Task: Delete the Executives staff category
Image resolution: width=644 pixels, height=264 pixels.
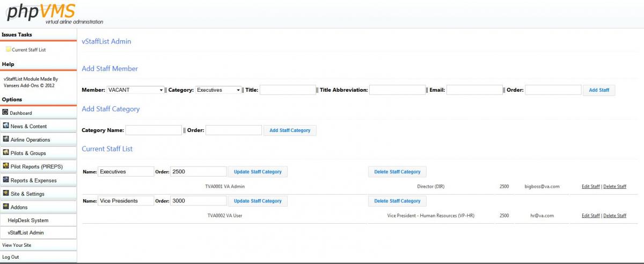Action: (397, 172)
